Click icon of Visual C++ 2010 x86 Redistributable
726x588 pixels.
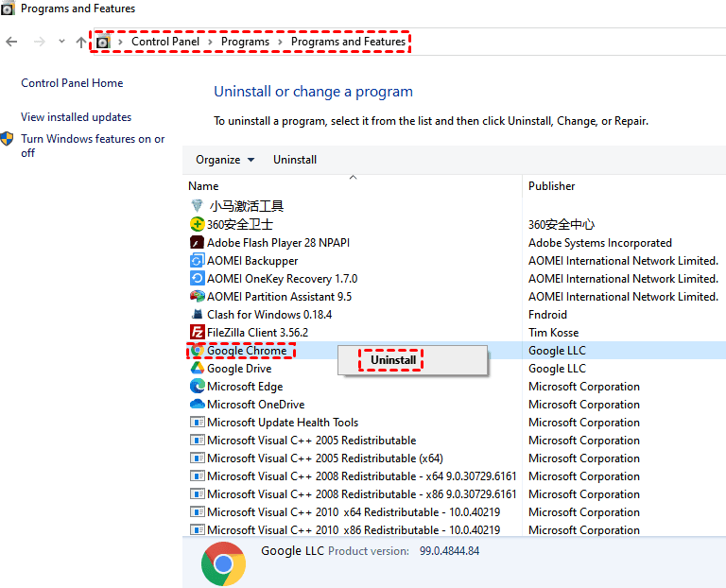click(x=198, y=529)
